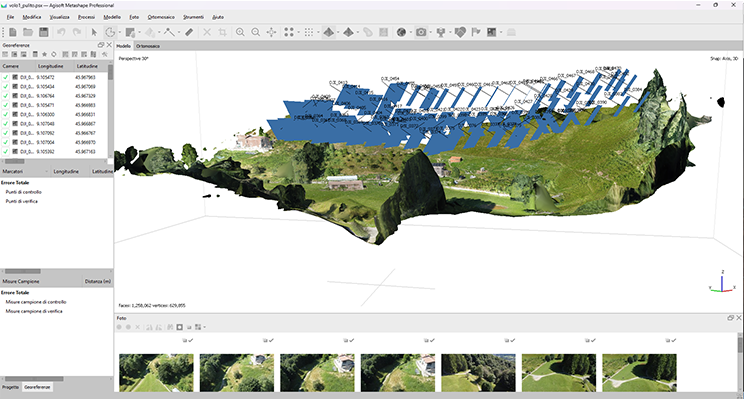
Task: Create a new project with the blank document icon
Action: 13,32
